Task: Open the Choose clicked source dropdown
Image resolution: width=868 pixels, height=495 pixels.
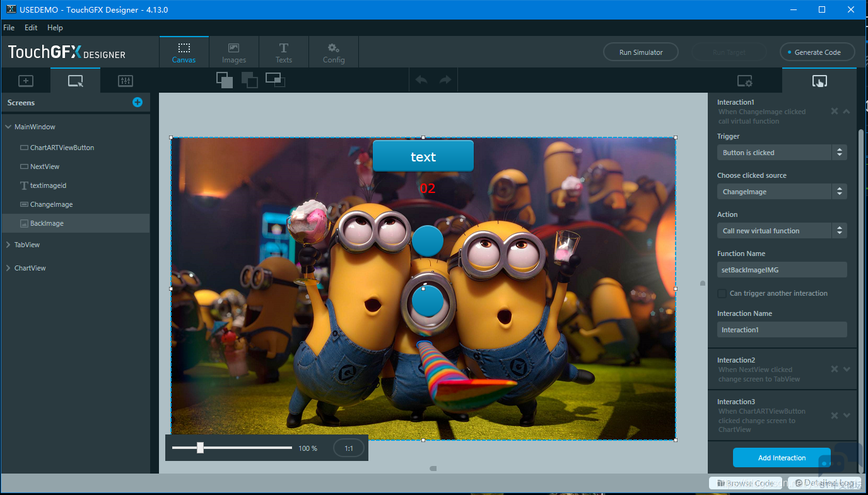Action: click(782, 192)
